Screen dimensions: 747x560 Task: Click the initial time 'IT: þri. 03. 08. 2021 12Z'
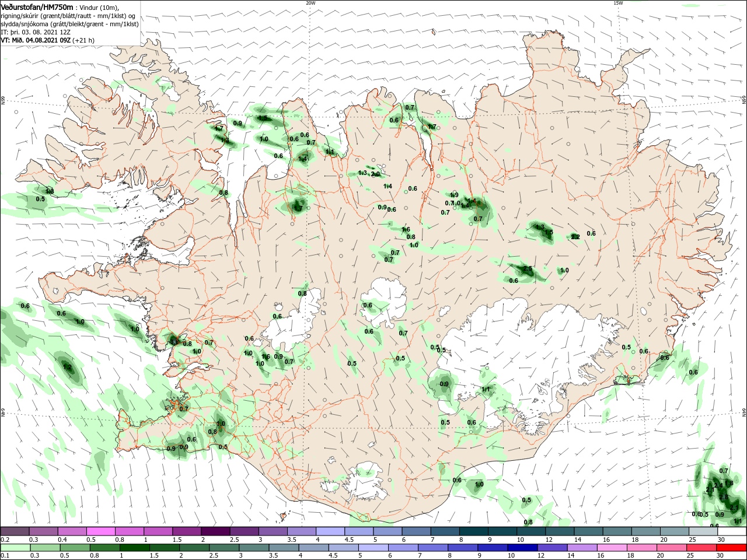(x=35, y=32)
